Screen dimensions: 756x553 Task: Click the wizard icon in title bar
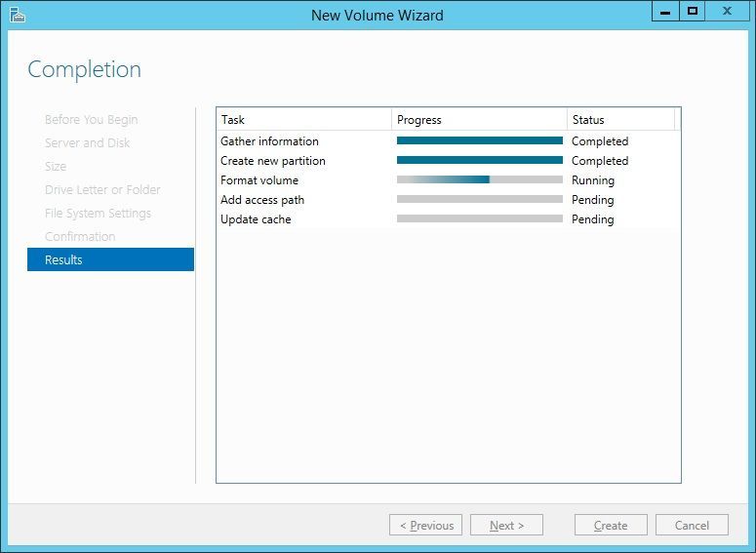tap(17, 15)
